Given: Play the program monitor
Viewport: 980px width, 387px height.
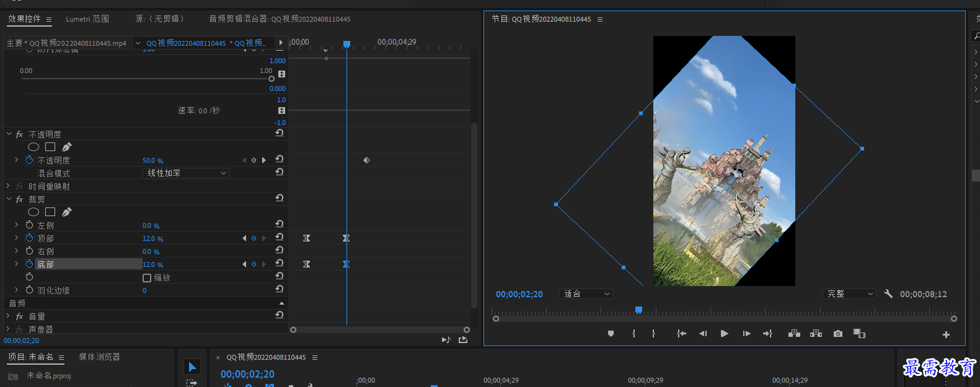Looking at the screenshot, I should [x=725, y=334].
